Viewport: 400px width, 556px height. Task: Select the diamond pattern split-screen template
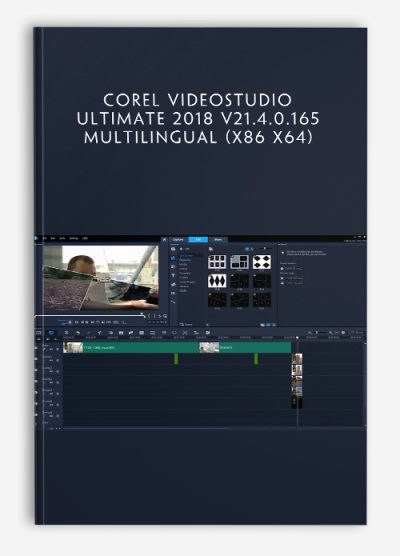click(x=217, y=280)
